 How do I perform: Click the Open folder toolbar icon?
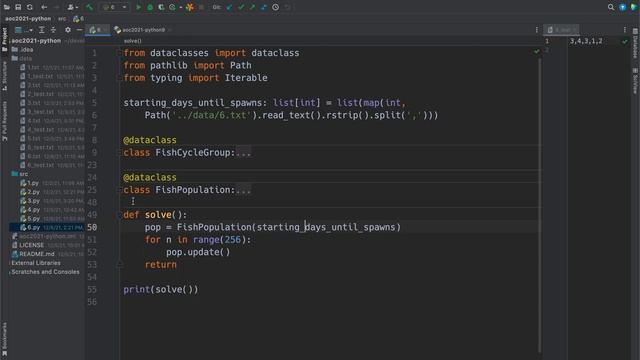7,7
